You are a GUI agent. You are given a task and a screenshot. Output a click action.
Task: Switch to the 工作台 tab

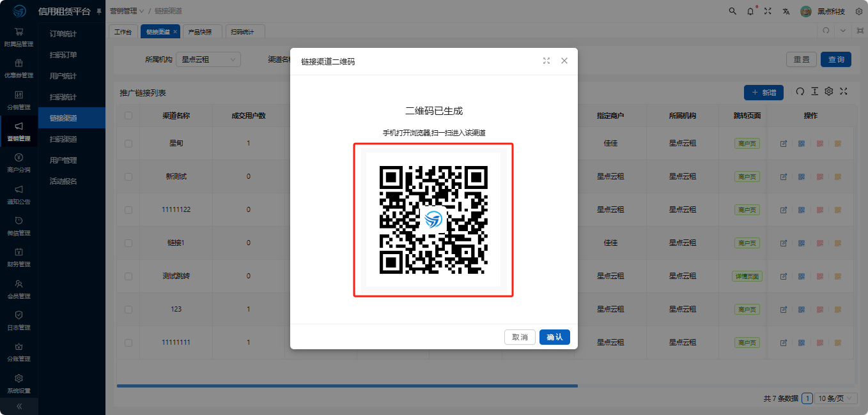coord(123,31)
